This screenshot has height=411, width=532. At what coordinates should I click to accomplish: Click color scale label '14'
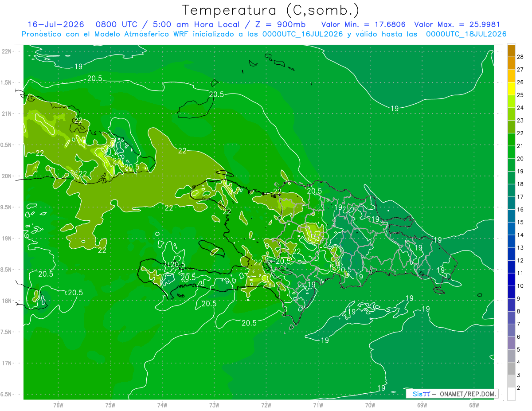coord(520,235)
